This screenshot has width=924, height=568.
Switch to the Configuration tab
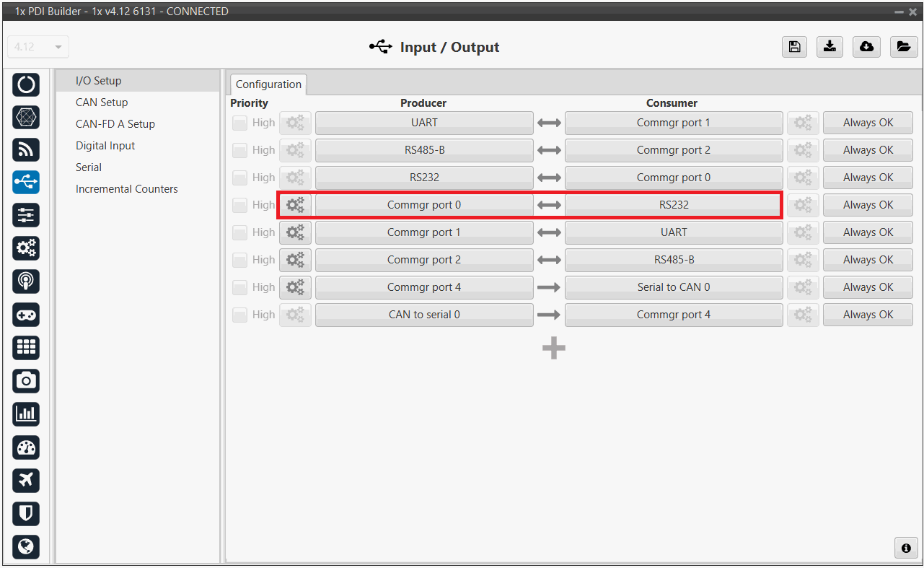[268, 84]
